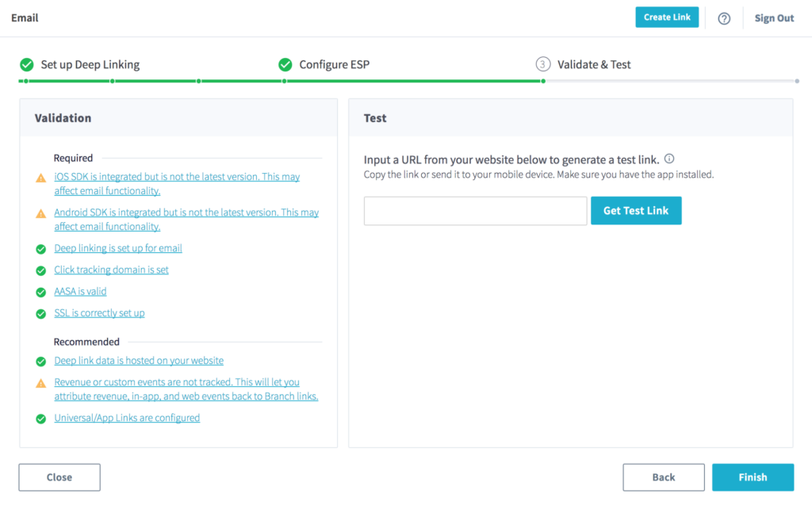Click the help question mark icon

point(723,18)
